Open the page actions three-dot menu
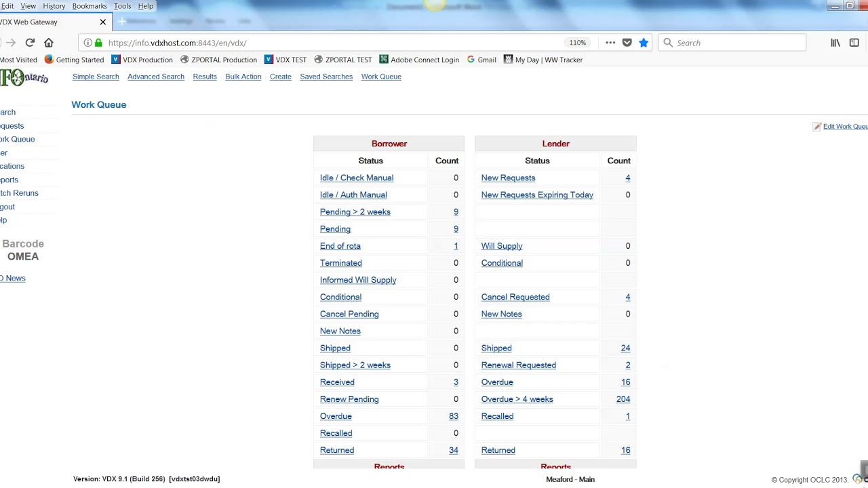The image size is (868, 488). [x=610, y=43]
